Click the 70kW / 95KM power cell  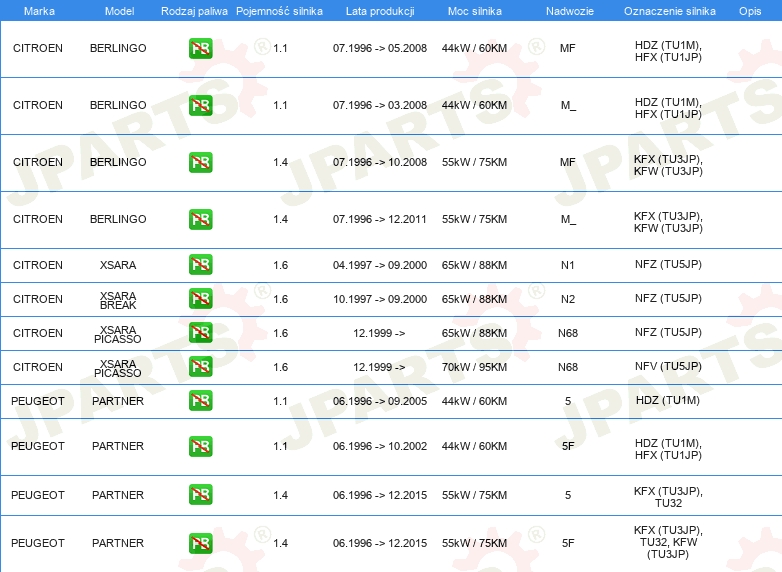click(x=474, y=367)
